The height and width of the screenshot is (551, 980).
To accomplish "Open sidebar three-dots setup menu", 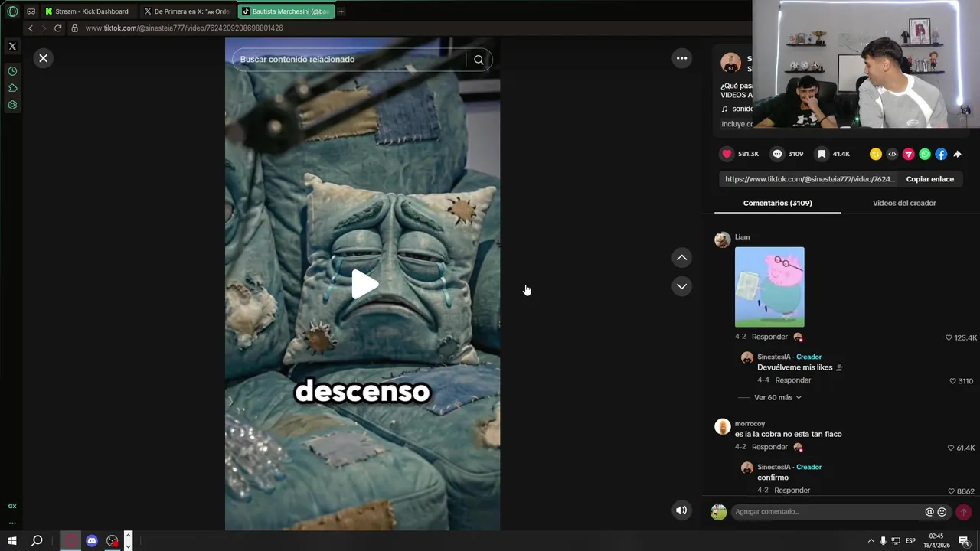I will point(12,523).
